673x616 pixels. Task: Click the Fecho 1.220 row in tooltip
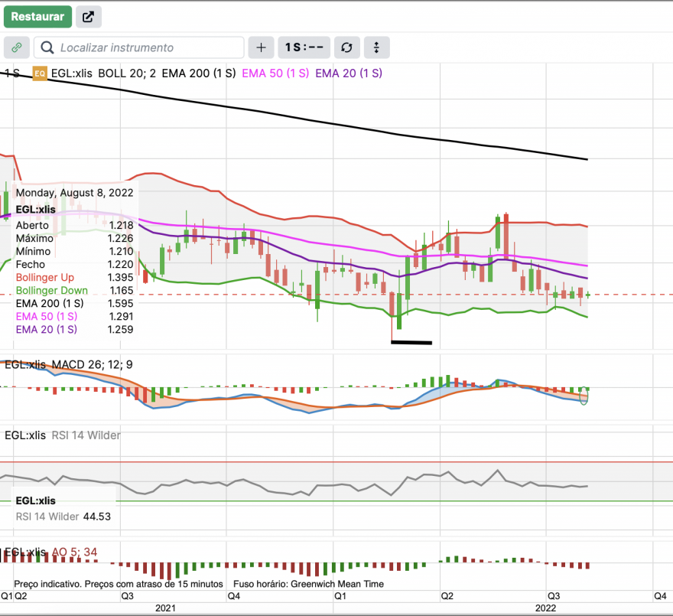click(x=75, y=264)
